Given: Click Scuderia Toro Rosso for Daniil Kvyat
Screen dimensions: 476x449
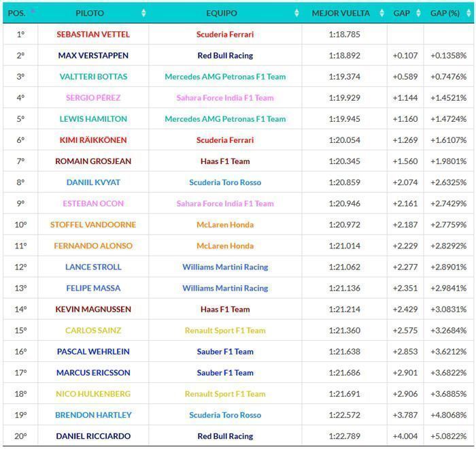Looking at the screenshot, I should pos(225,182).
